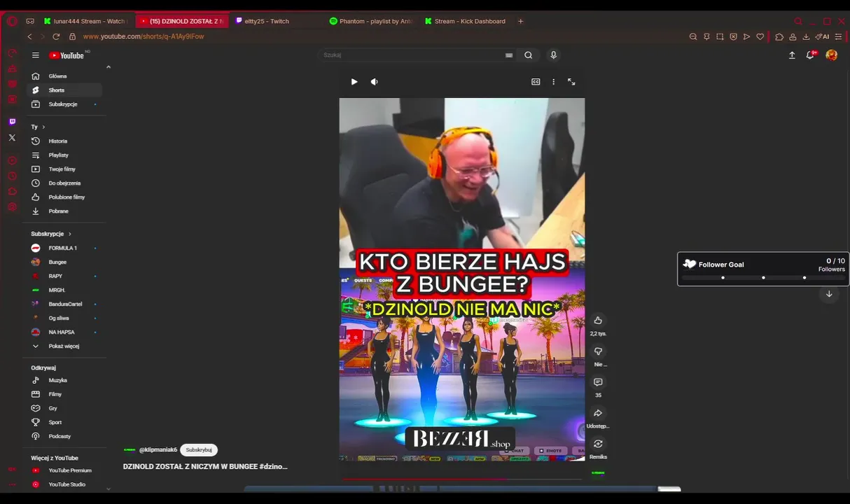Open the BanduraCartel subscription channel
The height and width of the screenshot is (504, 850).
coord(64,304)
